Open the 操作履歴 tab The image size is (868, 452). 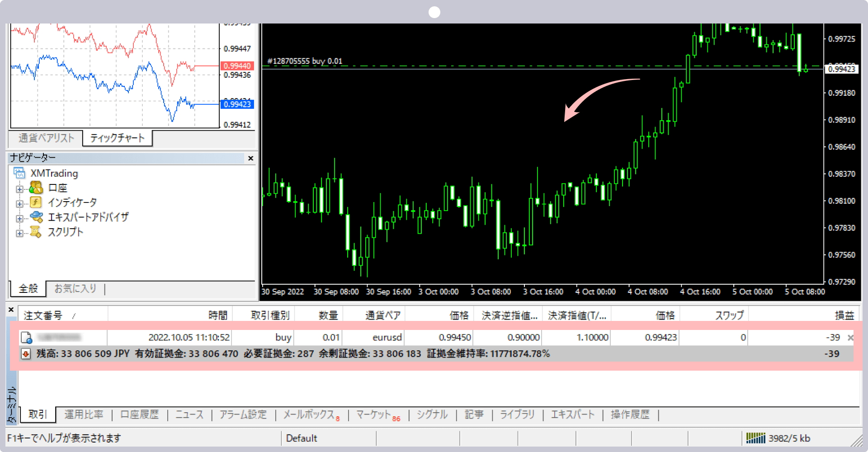point(630,414)
